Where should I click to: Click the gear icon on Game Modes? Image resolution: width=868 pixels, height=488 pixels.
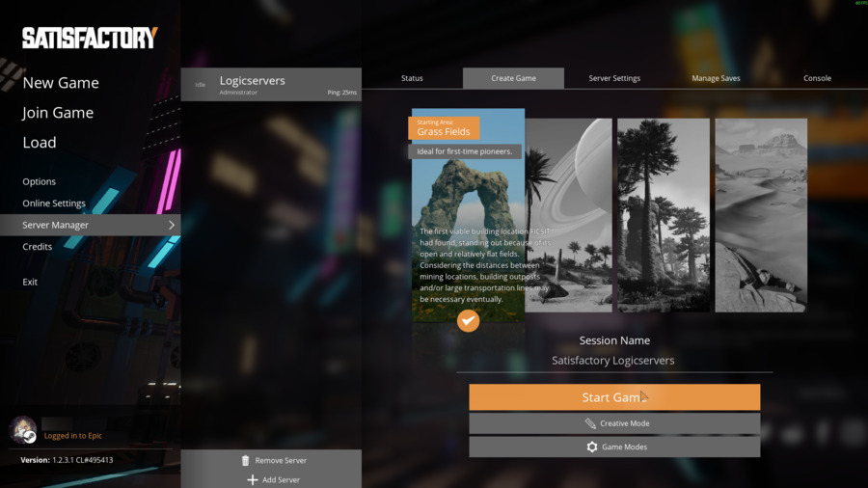point(592,447)
